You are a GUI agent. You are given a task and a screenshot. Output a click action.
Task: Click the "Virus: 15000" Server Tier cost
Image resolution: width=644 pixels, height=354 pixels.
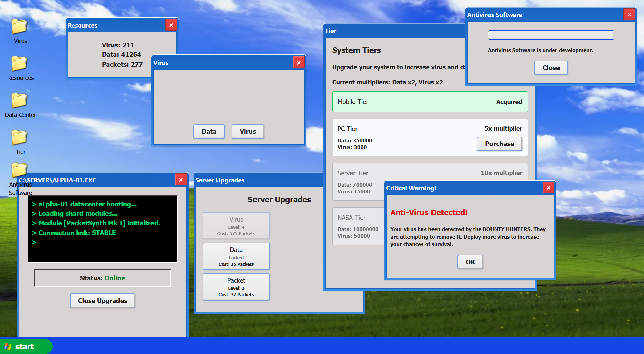point(353,192)
